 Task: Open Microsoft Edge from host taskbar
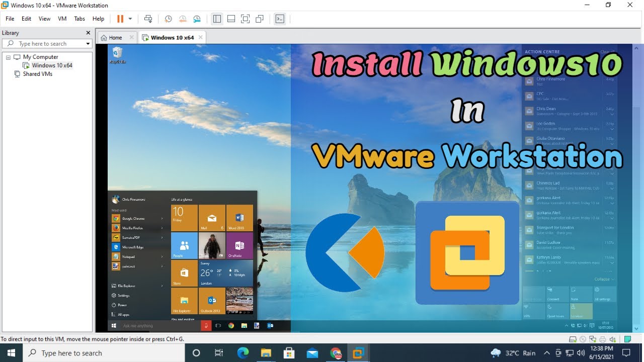(x=243, y=353)
